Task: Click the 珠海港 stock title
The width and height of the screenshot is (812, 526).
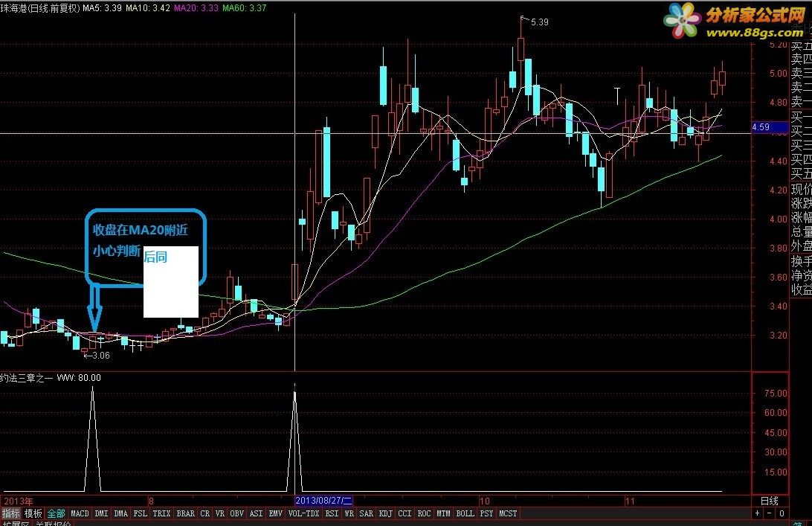Action: pos(13,7)
